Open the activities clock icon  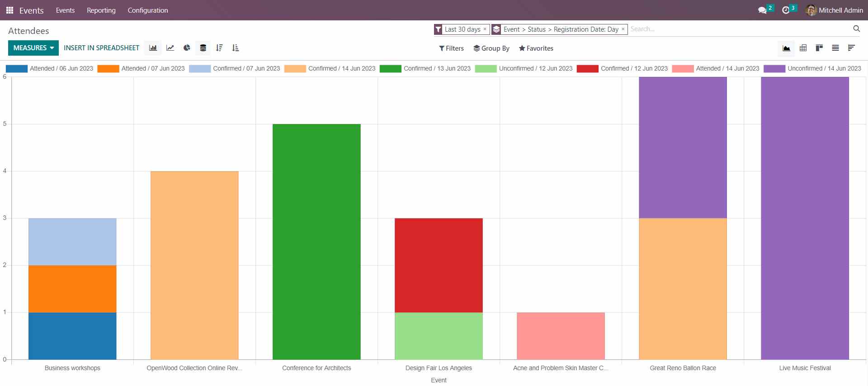786,10
